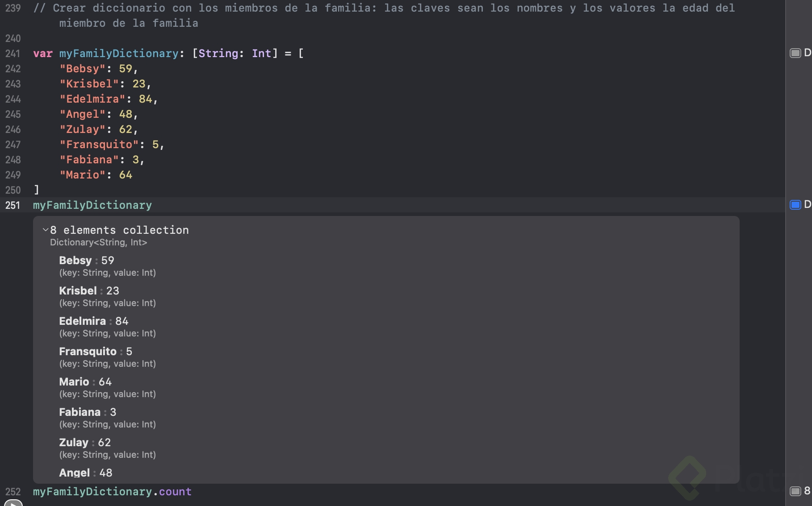Viewport: 812px width, 506px height.
Task: Click the Dictionary<String, Int> type label
Action: tap(98, 242)
